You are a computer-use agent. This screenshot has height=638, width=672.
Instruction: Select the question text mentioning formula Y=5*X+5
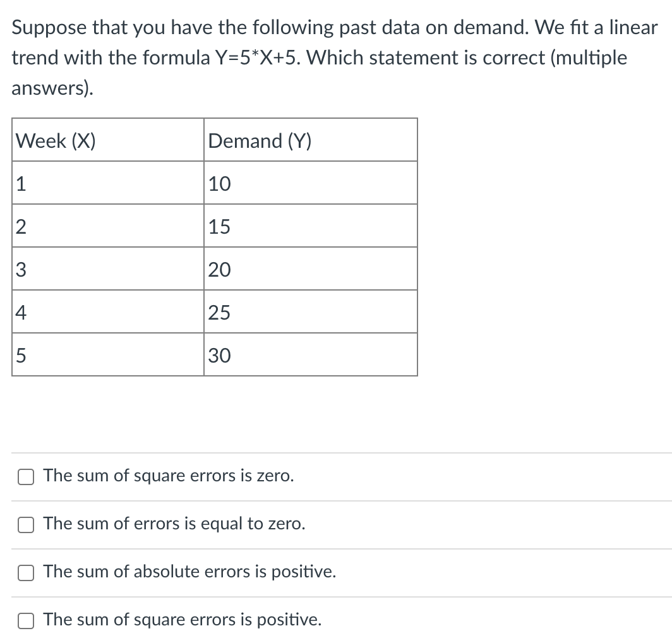click(x=319, y=57)
